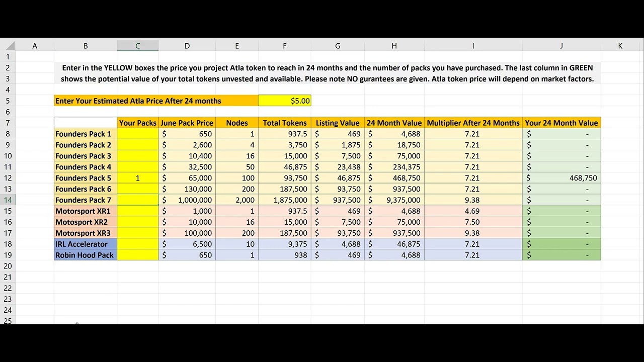The image size is (644, 362).
Task: Click row 8 row number
Action: (8, 134)
